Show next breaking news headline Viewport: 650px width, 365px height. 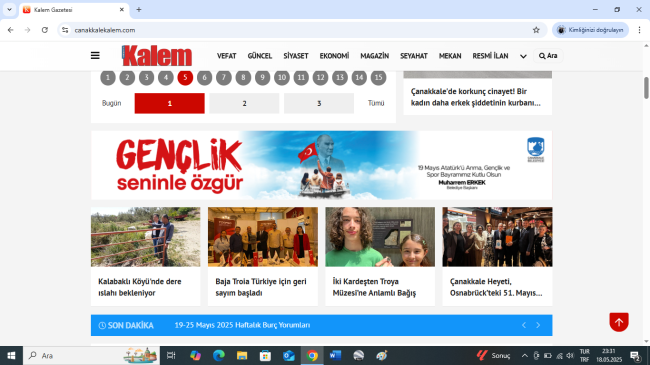coord(538,325)
